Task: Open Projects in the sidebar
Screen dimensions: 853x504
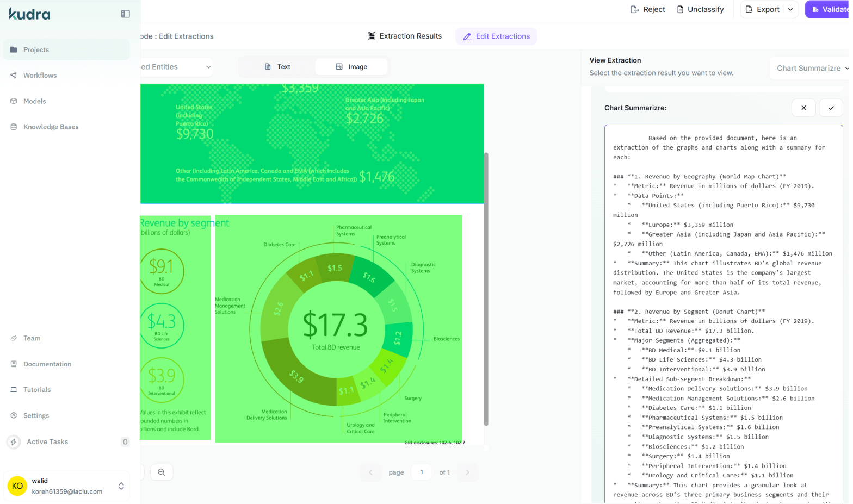Action: point(66,49)
